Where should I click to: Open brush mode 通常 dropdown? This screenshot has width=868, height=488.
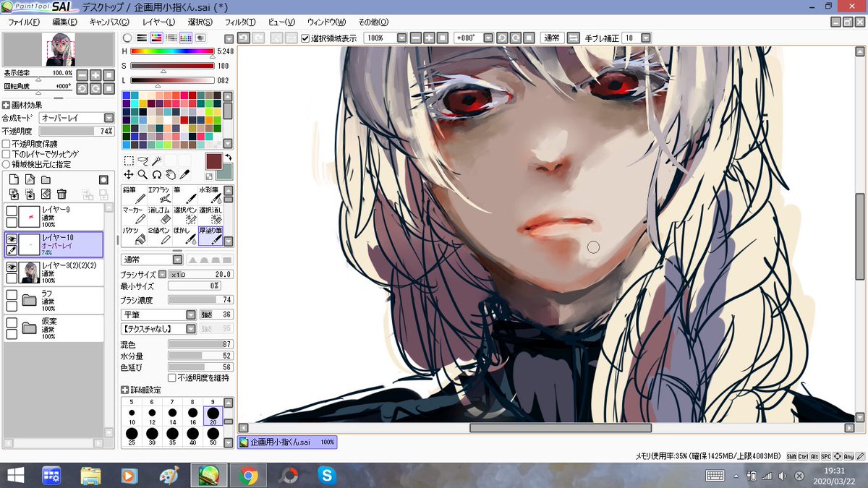(x=152, y=260)
